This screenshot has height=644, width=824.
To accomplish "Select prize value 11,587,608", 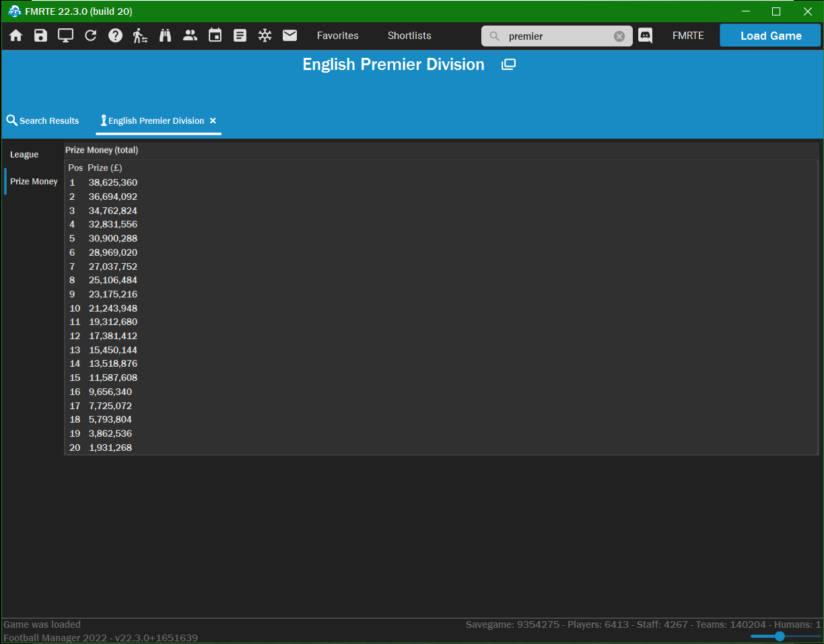I will point(113,378).
